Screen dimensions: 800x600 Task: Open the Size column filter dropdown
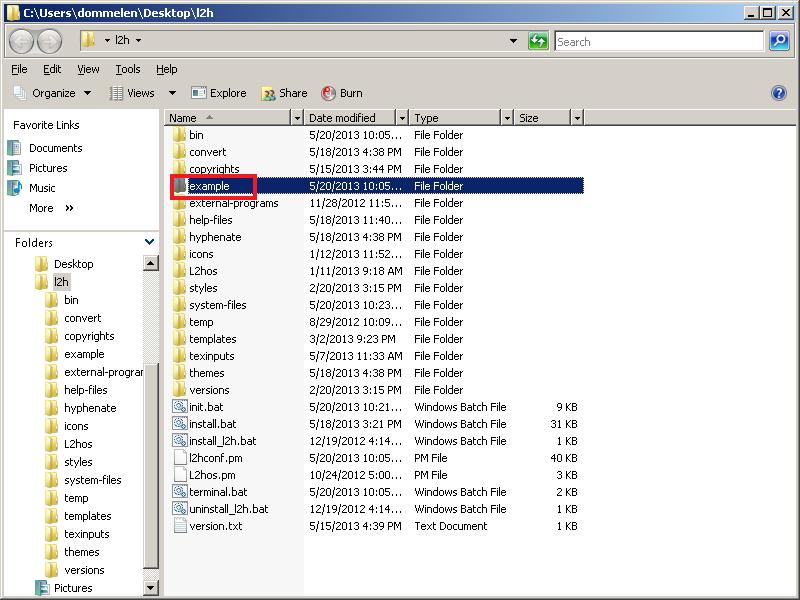point(577,118)
